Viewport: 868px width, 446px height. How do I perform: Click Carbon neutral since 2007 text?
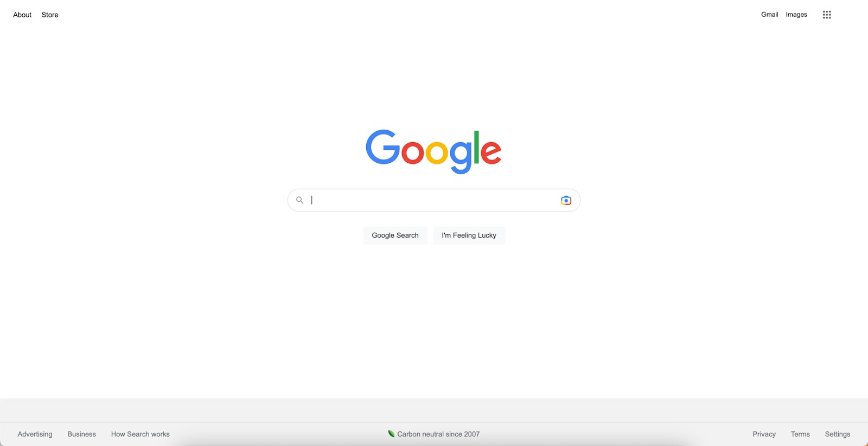(x=438, y=434)
